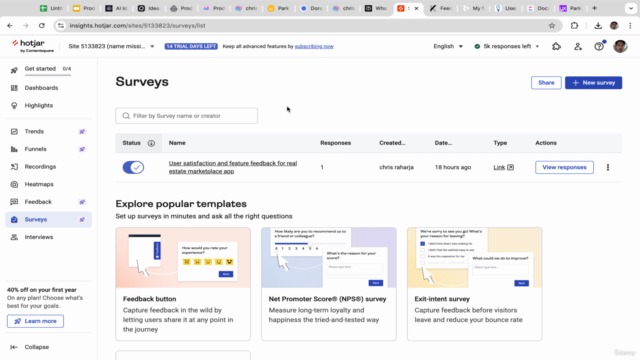
Task: Open the English language dropdown
Action: 448,46
